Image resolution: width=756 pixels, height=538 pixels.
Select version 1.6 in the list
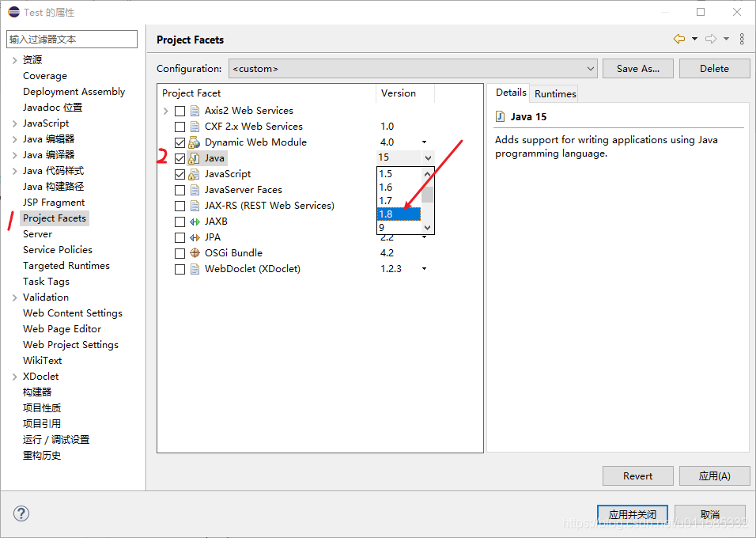(399, 188)
